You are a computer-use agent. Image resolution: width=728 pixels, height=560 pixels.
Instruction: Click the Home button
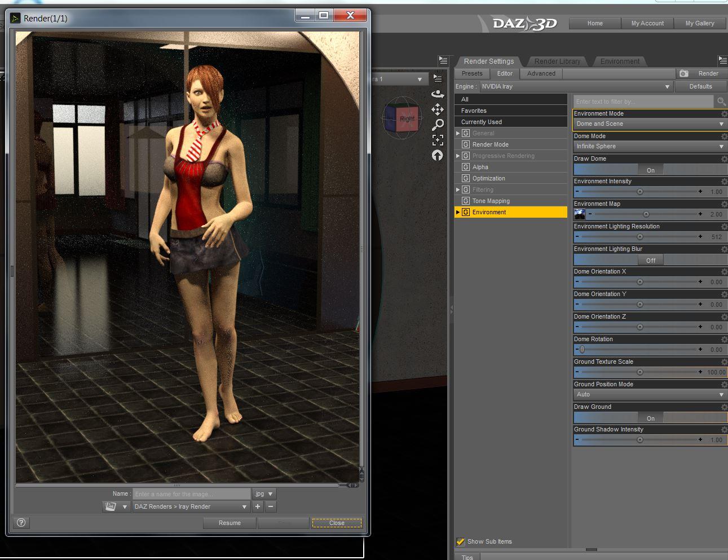point(595,23)
